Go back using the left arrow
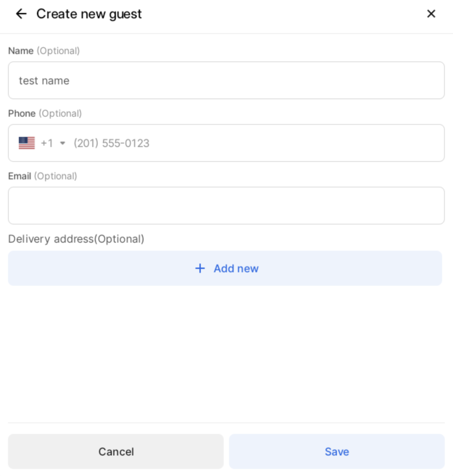Viewport: 453px width, 476px height. click(x=21, y=14)
